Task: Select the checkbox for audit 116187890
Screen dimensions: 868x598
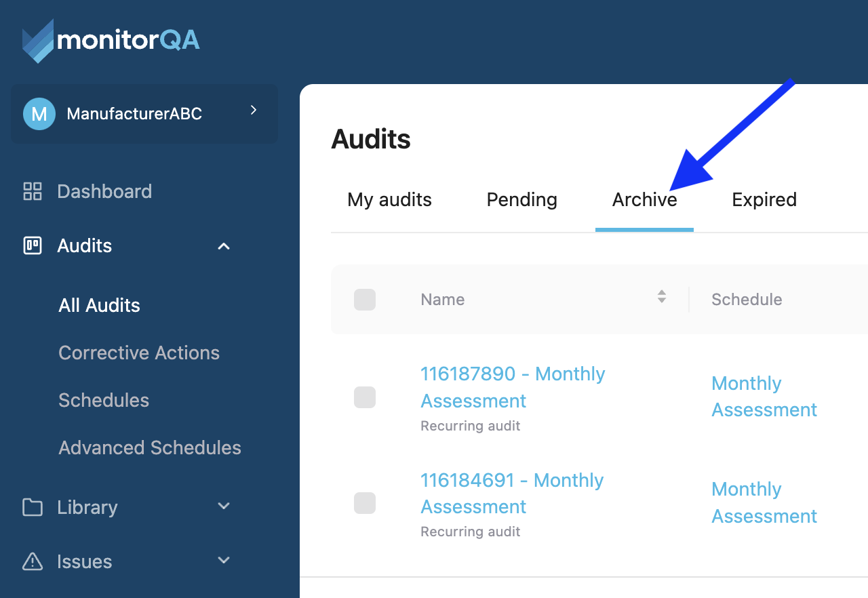Action: point(365,397)
